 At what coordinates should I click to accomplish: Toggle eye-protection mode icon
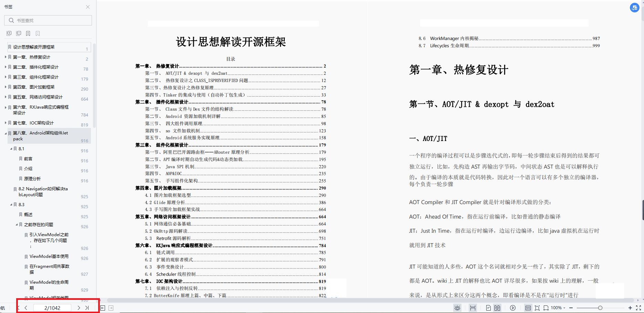(457, 308)
